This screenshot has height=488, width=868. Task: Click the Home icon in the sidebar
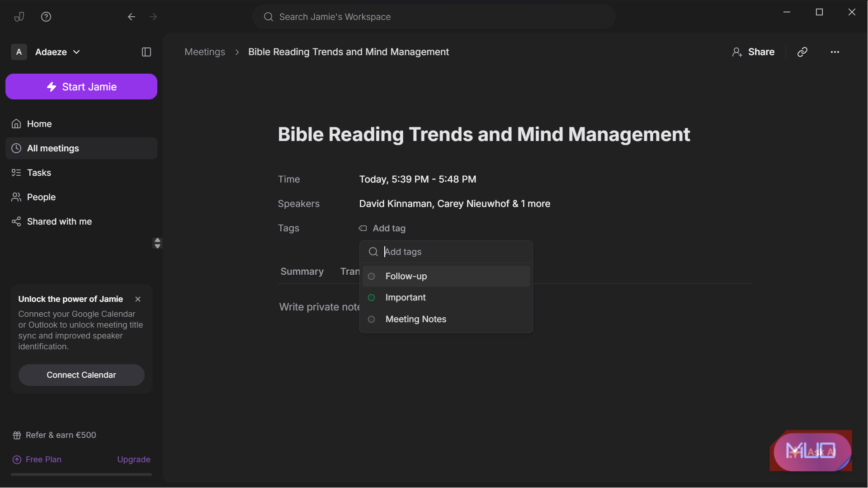pyautogui.click(x=16, y=124)
